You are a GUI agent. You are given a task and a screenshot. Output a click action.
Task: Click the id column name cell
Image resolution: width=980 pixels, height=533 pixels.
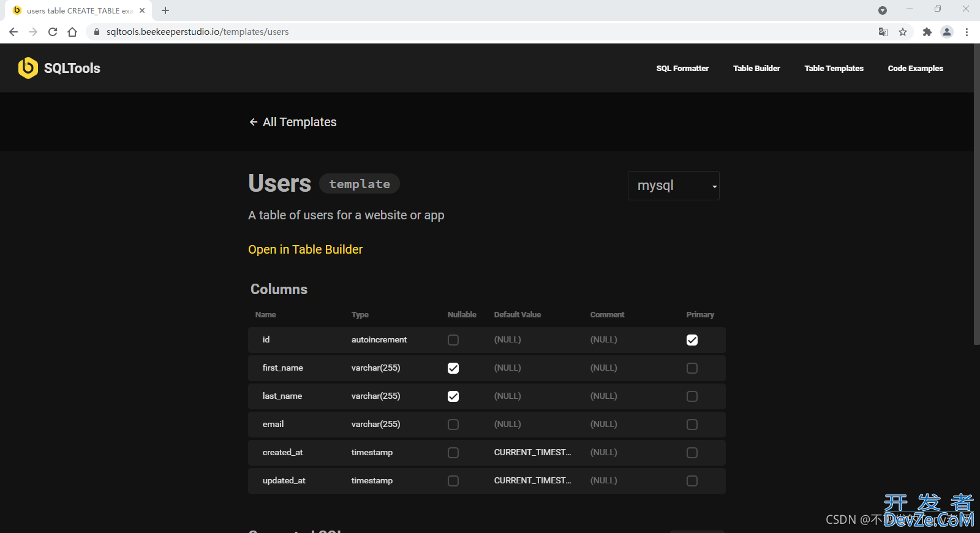click(266, 339)
